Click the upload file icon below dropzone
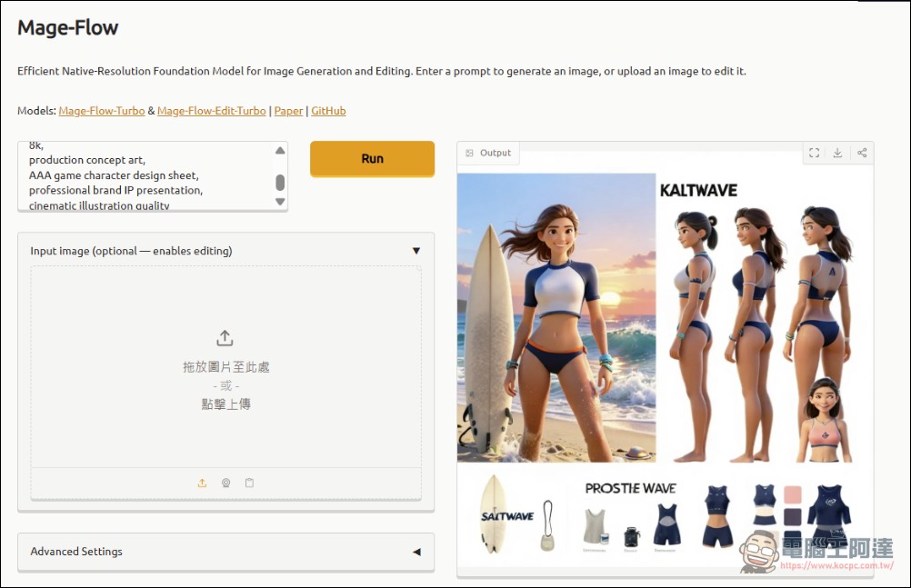This screenshot has width=911, height=588. tap(202, 483)
